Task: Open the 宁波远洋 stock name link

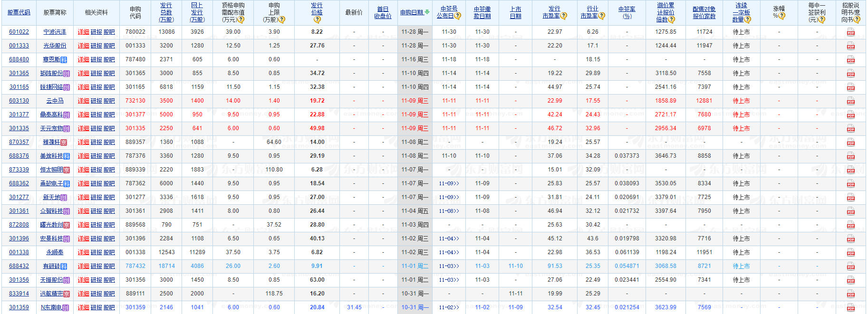Action: 55,32
